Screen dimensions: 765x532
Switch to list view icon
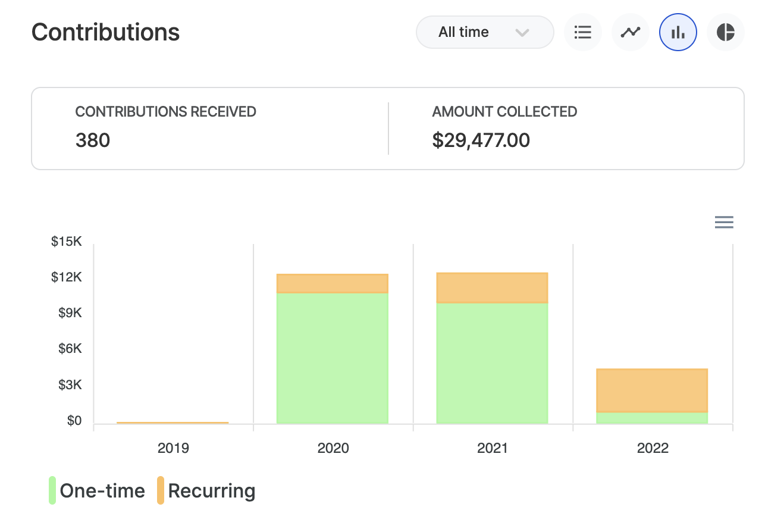click(x=582, y=32)
